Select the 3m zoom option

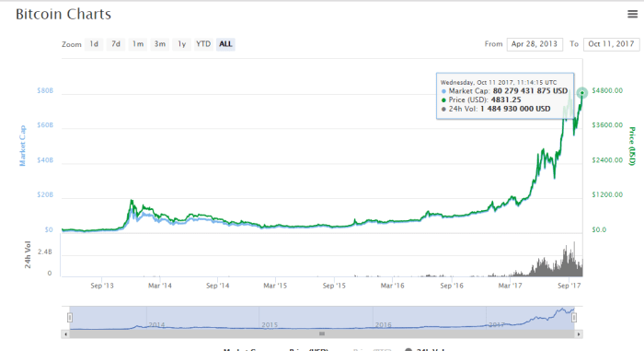tap(160, 44)
